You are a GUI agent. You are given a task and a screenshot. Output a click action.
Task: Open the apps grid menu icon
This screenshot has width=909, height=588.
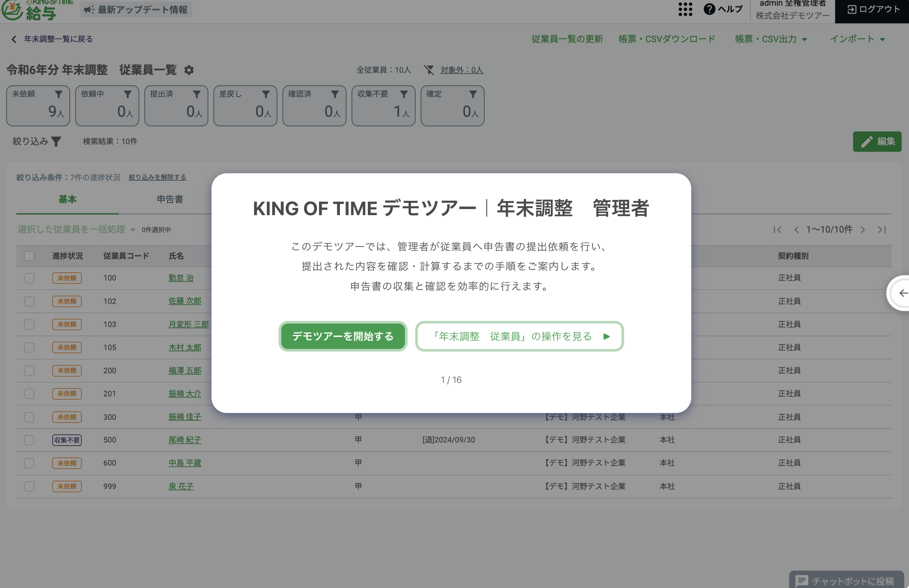click(685, 9)
